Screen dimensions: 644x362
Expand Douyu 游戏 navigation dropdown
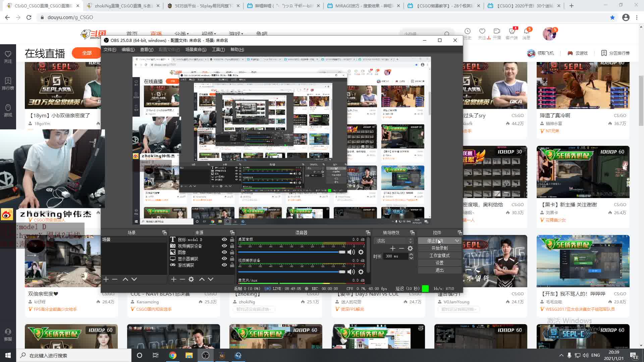[236, 34]
